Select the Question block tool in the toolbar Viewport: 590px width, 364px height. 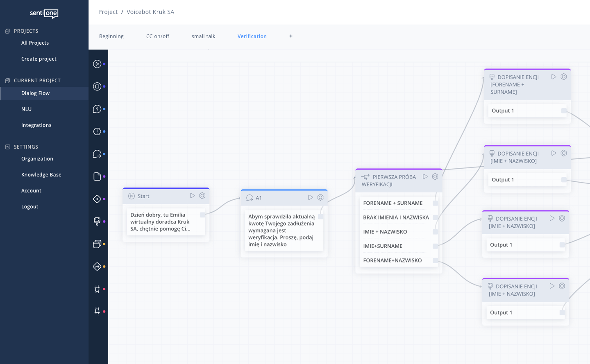(x=98, y=109)
